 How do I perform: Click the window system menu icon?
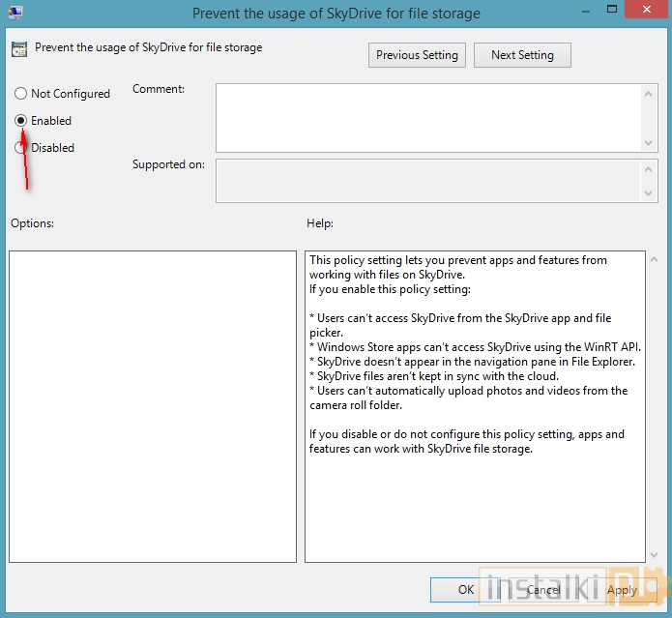click(x=15, y=13)
